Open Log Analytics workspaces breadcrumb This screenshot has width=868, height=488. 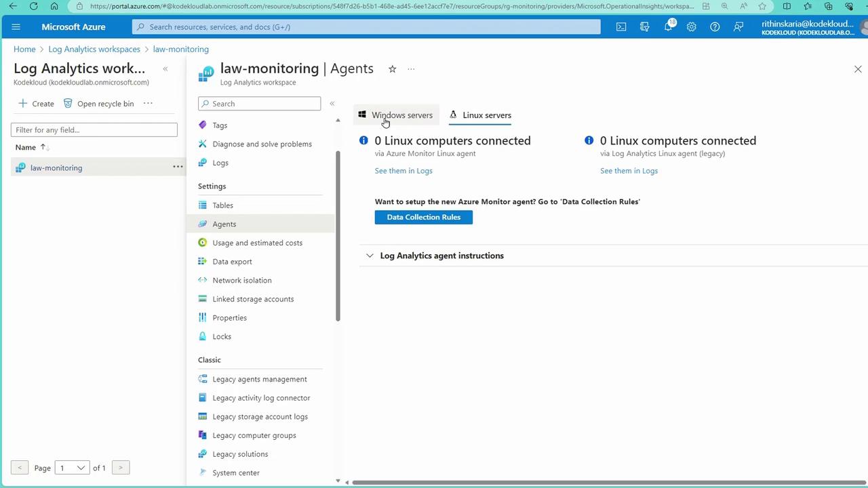click(94, 49)
